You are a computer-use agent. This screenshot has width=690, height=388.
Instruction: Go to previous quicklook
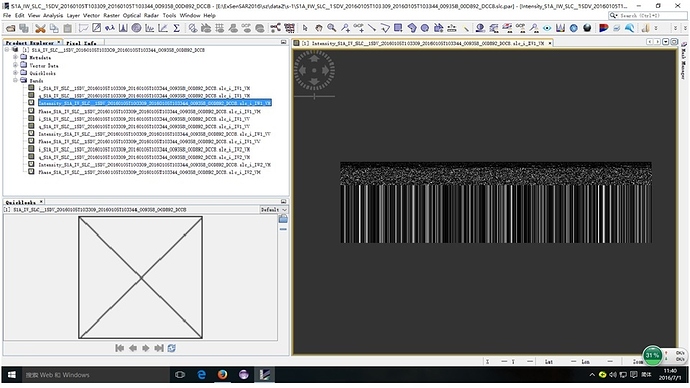click(132, 348)
